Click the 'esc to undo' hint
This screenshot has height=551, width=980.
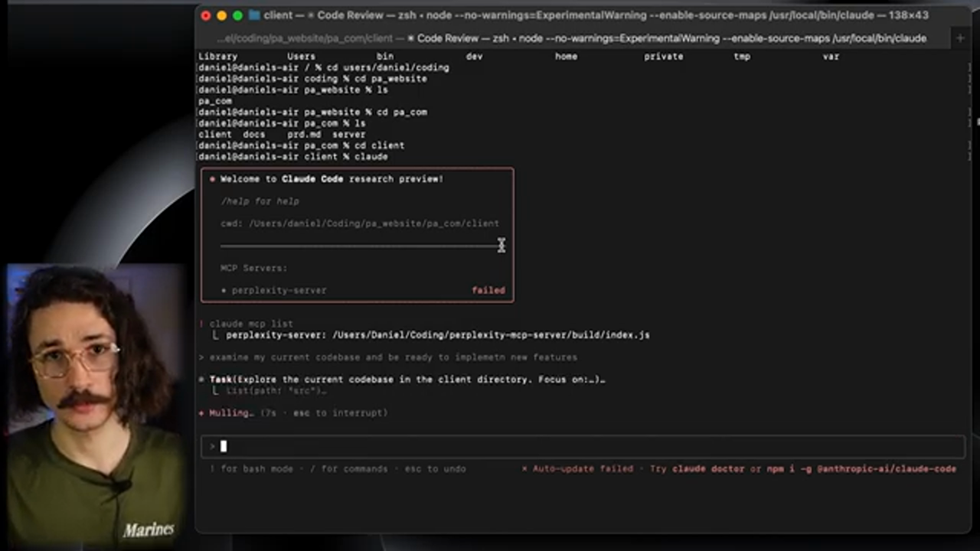[435, 468]
